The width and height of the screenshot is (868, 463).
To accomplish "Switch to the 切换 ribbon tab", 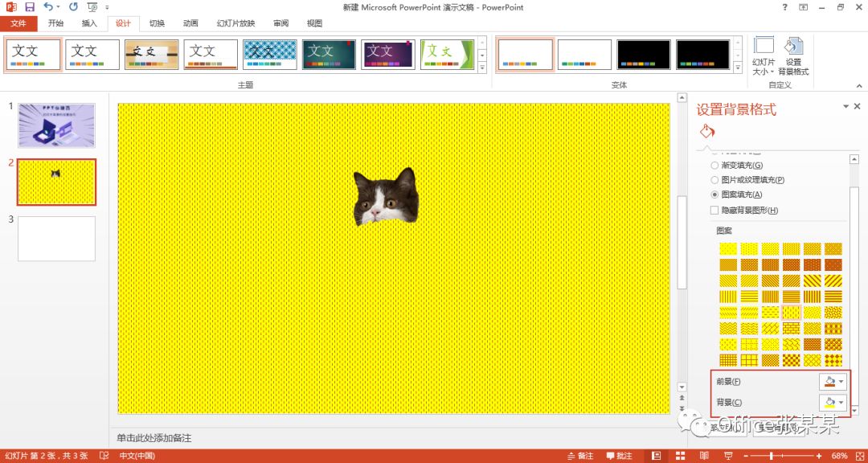I will (x=158, y=23).
